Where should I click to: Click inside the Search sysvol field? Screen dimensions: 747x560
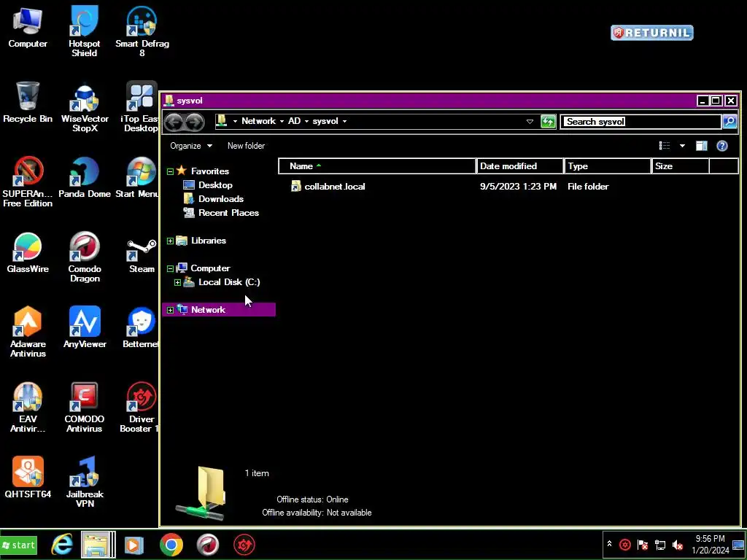click(x=640, y=122)
